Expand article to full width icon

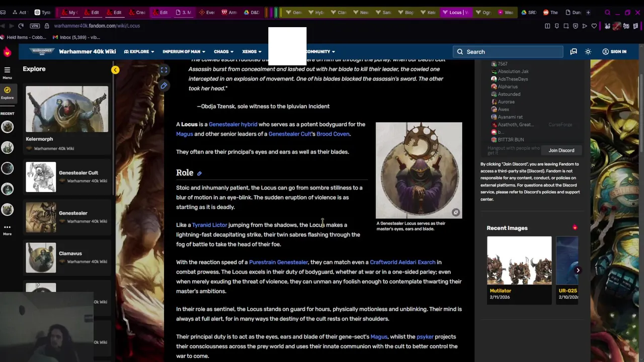[164, 70]
